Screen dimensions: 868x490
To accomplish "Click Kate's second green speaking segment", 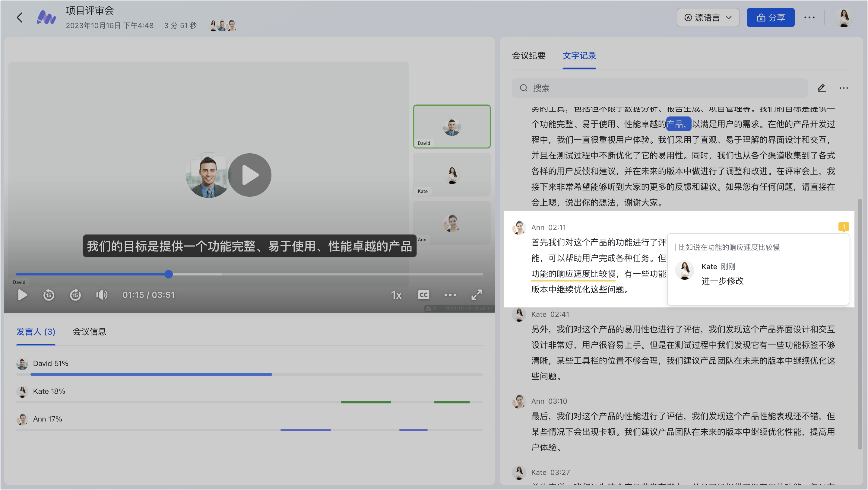I will [451, 402].
